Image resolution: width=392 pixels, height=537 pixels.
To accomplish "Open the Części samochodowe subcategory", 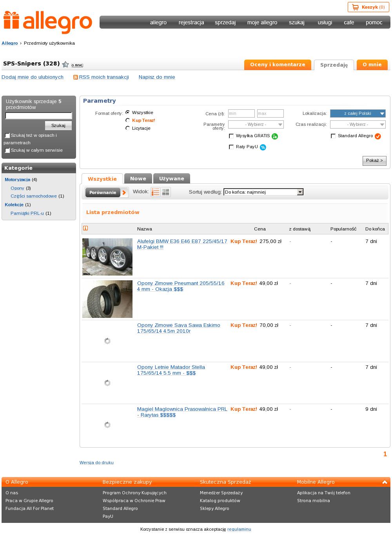I will coord(34,196).
